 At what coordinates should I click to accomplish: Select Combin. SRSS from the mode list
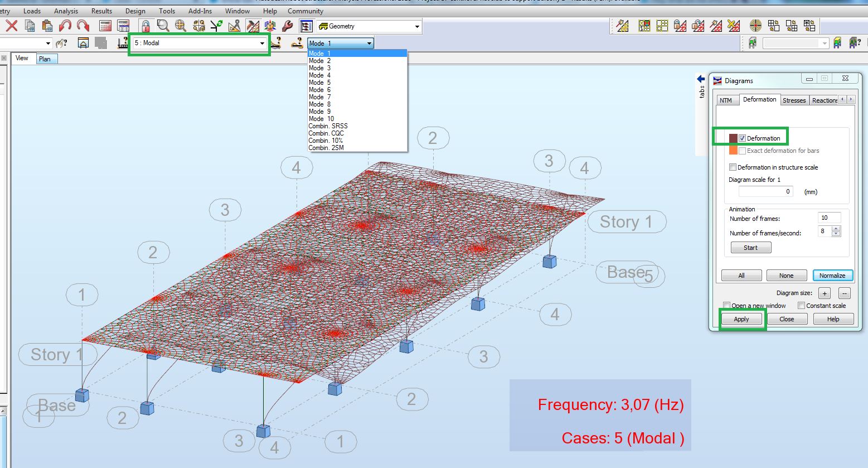(x=327, y=126)
